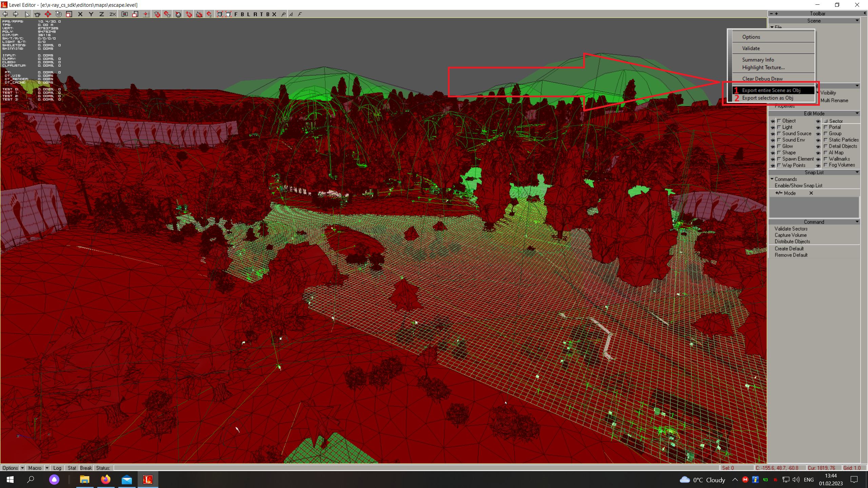This screenshot has height=488, width=868.
Task: Toggle visibility eye for Glow
Action: (773, 146)
